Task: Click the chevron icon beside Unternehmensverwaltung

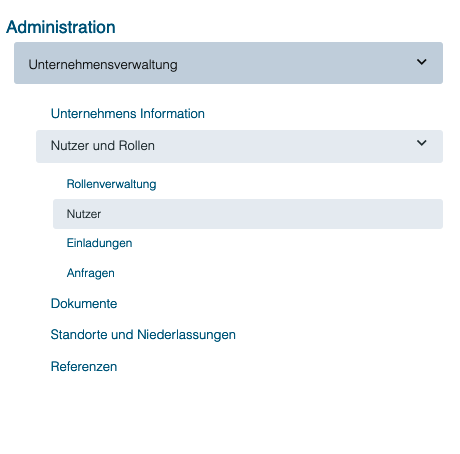Action: [421, 62]
